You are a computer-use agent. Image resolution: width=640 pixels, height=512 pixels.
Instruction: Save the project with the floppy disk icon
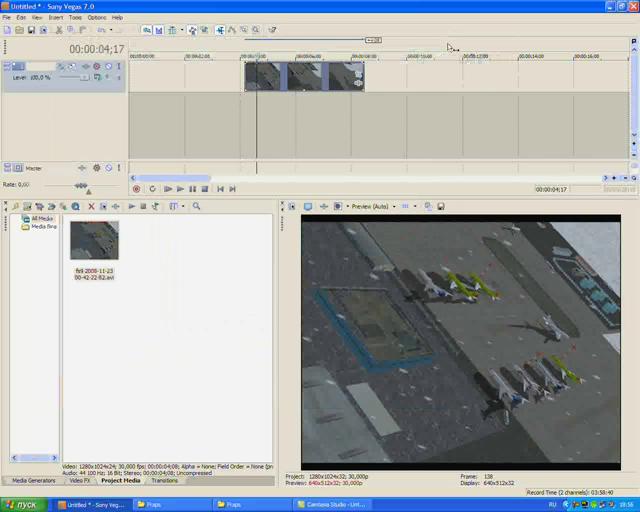(x=31, y=30)
